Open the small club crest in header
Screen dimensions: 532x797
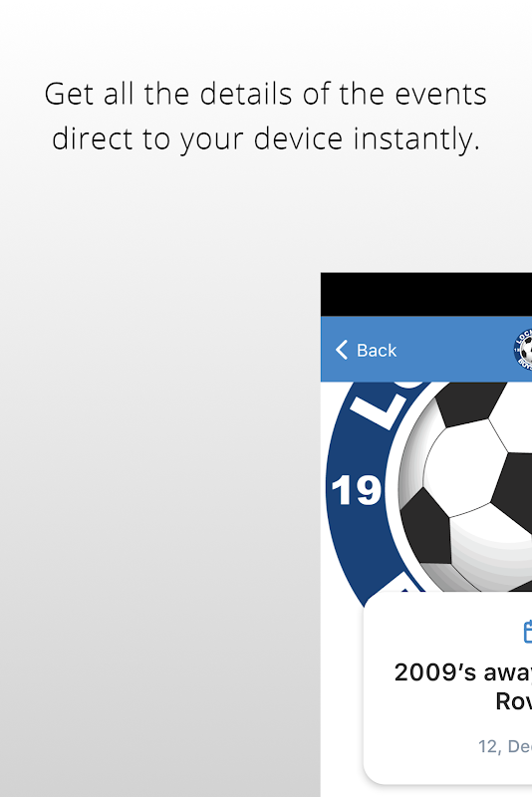(523, 350)
